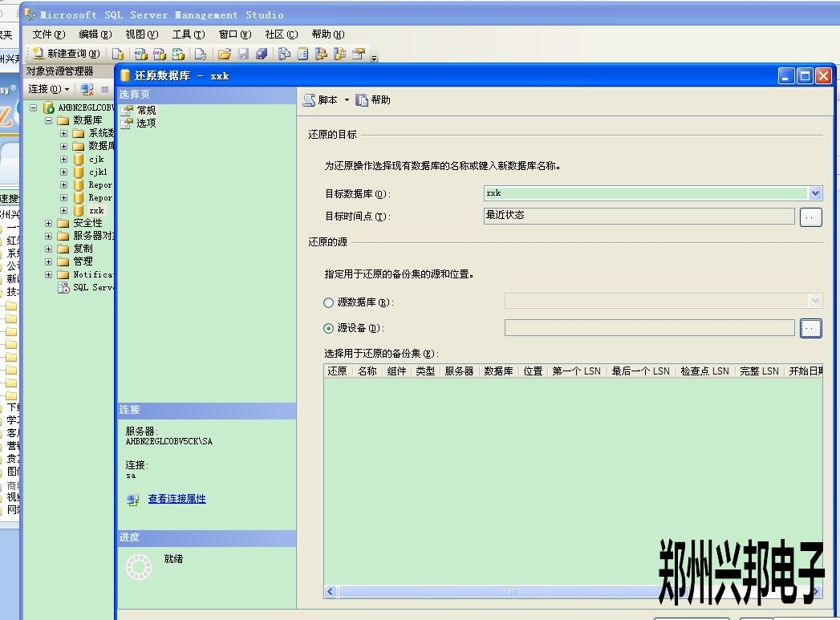Collapse the 数据库 folder node

48,120
